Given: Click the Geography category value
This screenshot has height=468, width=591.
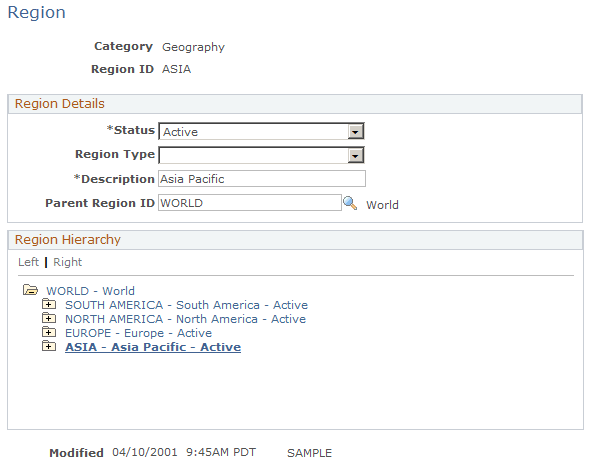Looking at the screenshot, I should tap(193, 47).
